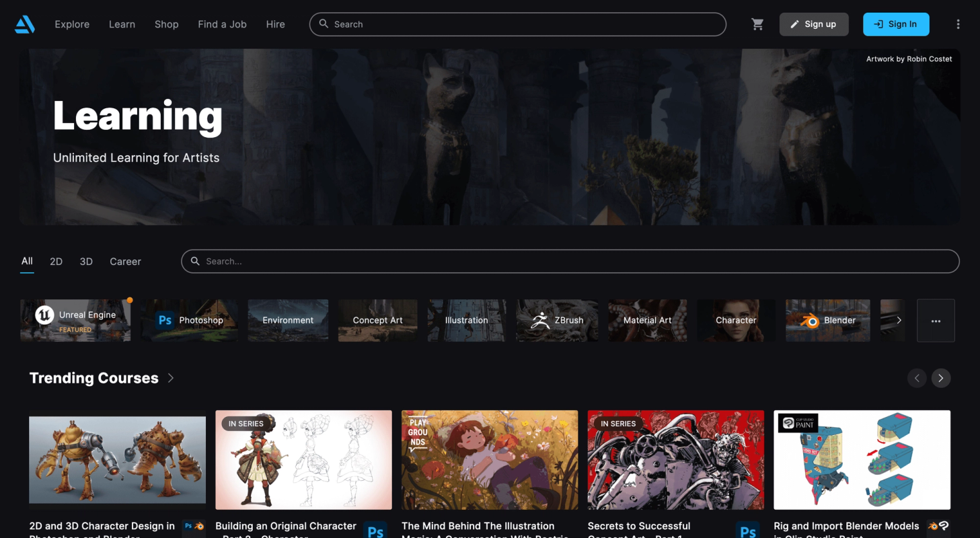Click the Sign up button
The height and width of the screenshot is (538, 980).
(x=814, y=24)
